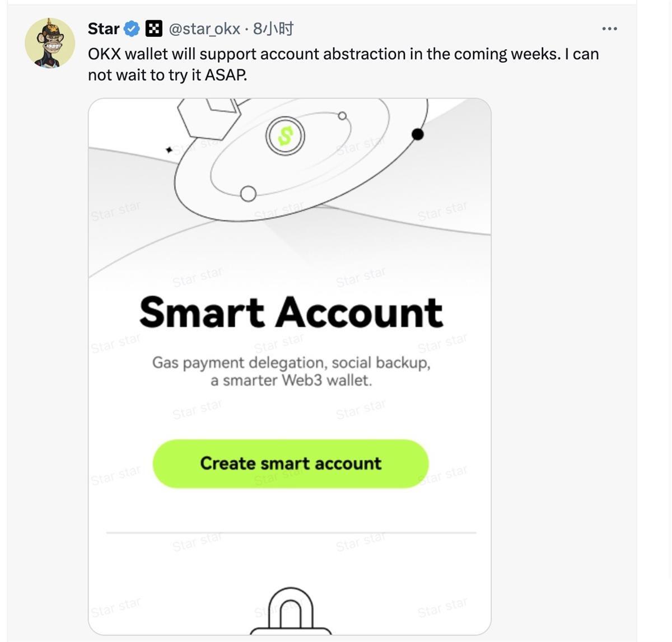Click the green dollar coin icon
This screenshot has width=672, height=642.
pyautogui.click(x=285, y=136)
